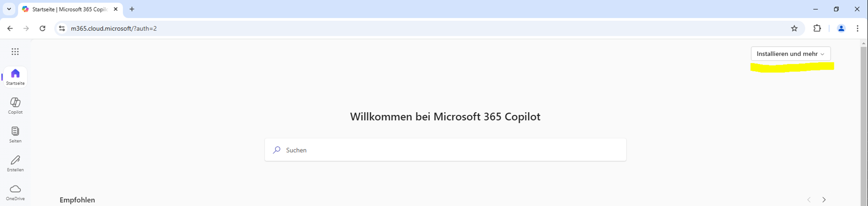Reload the current page
The image size is (868, 206).
point(42,28)
